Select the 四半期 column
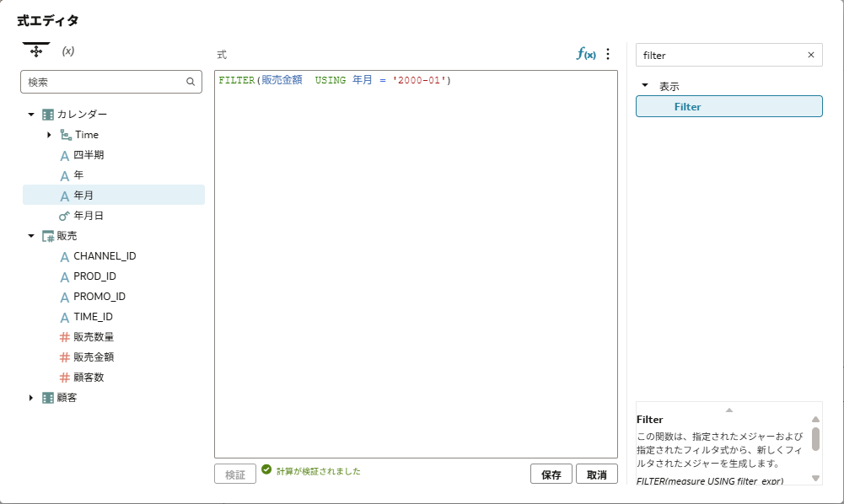 (x=89, y=155)
